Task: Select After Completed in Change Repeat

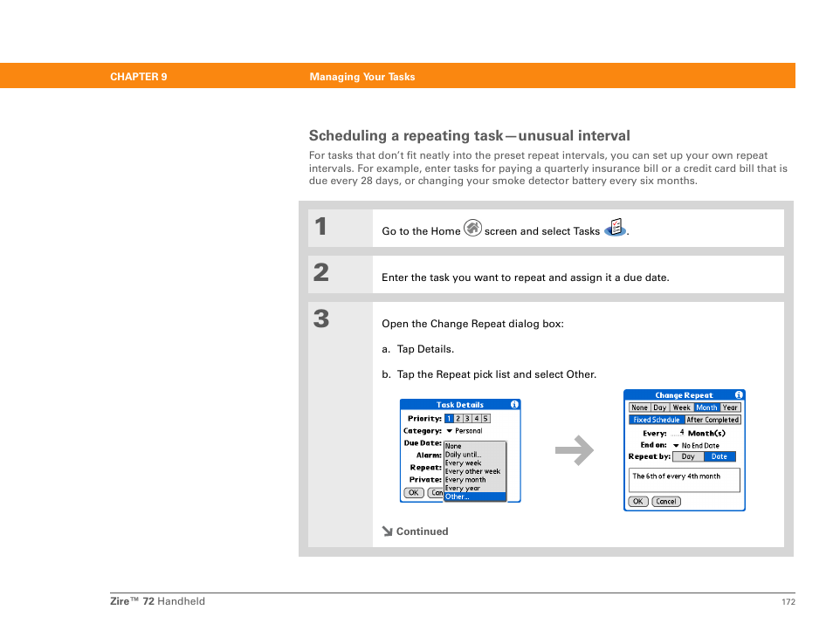Action: 713,420
